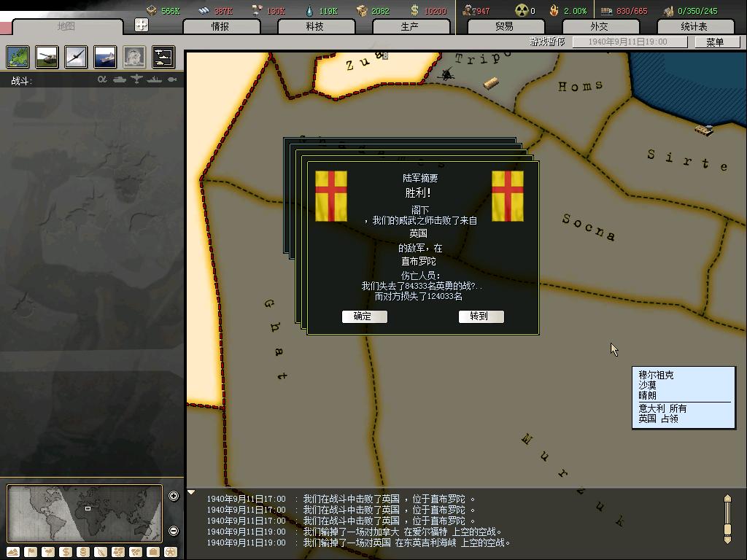The height and width of the screenshot is (560, 747).
Task: Click the date 1940年9月11日19:00 field
Action: click(x=630, y=42)
